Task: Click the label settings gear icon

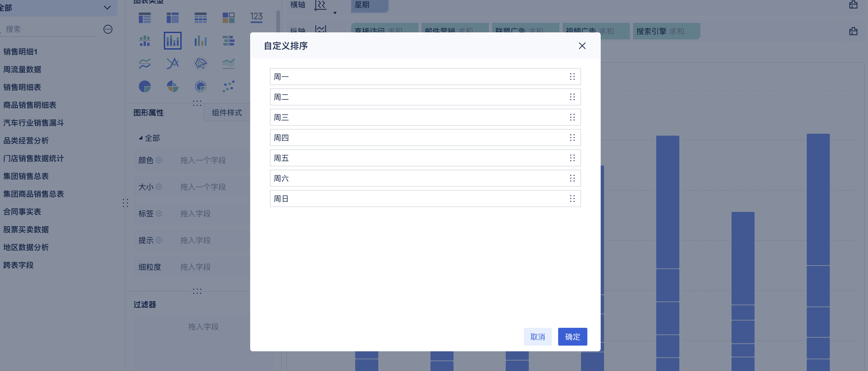Action: tap(159, 213)
